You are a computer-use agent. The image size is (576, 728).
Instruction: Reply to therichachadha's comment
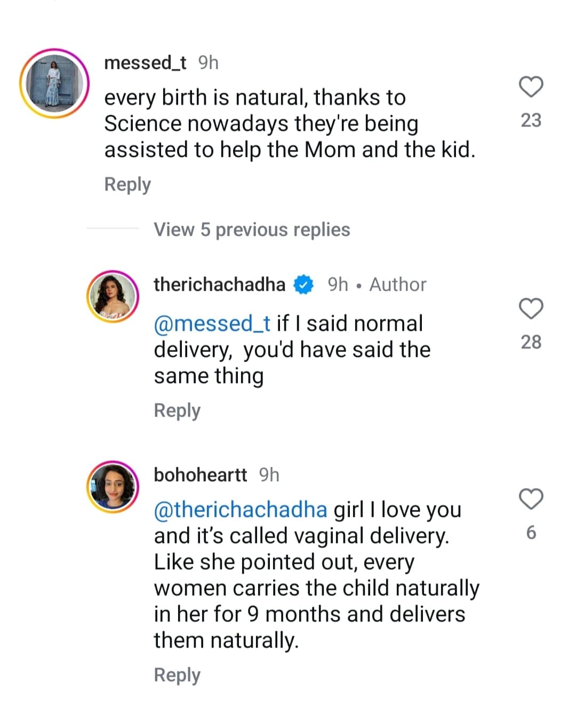[177, 410]
